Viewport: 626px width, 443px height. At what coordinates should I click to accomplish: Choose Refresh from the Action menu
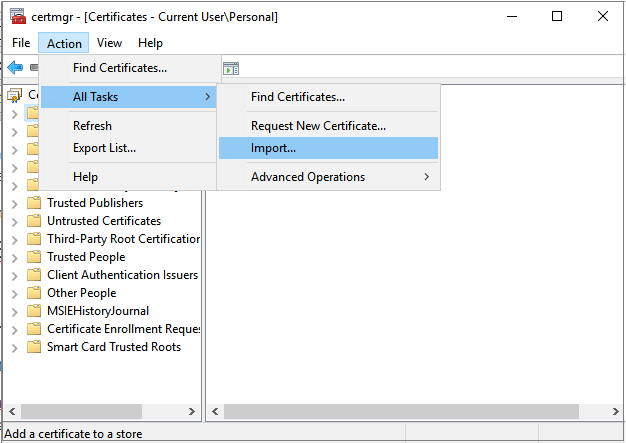click(92, 126)
